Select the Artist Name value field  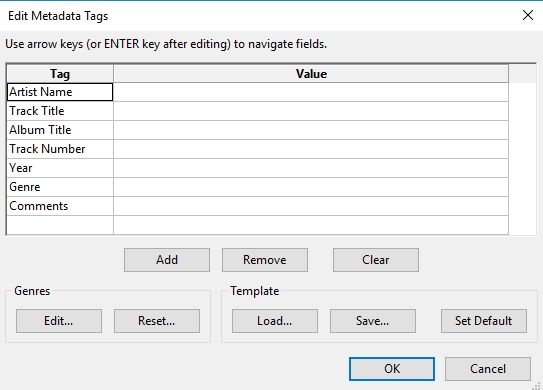[x=311, y=92]
